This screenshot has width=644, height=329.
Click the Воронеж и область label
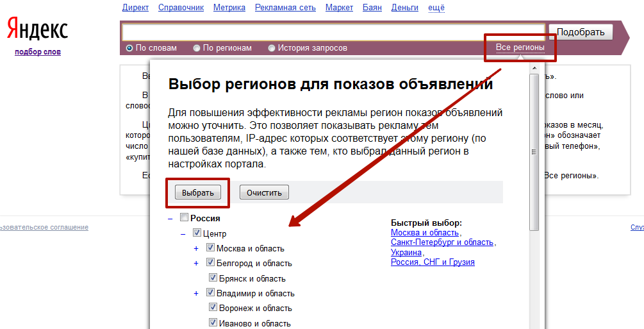[256, 308]
